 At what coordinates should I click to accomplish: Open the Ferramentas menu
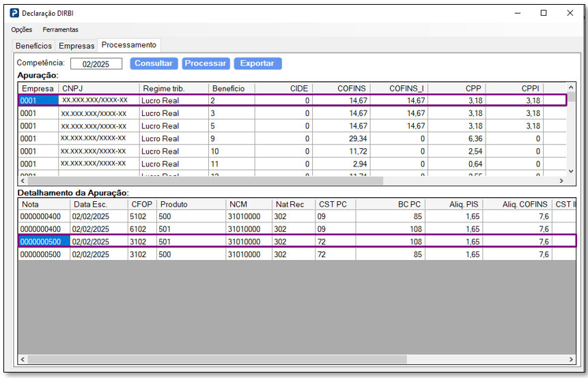click(60, 30)
